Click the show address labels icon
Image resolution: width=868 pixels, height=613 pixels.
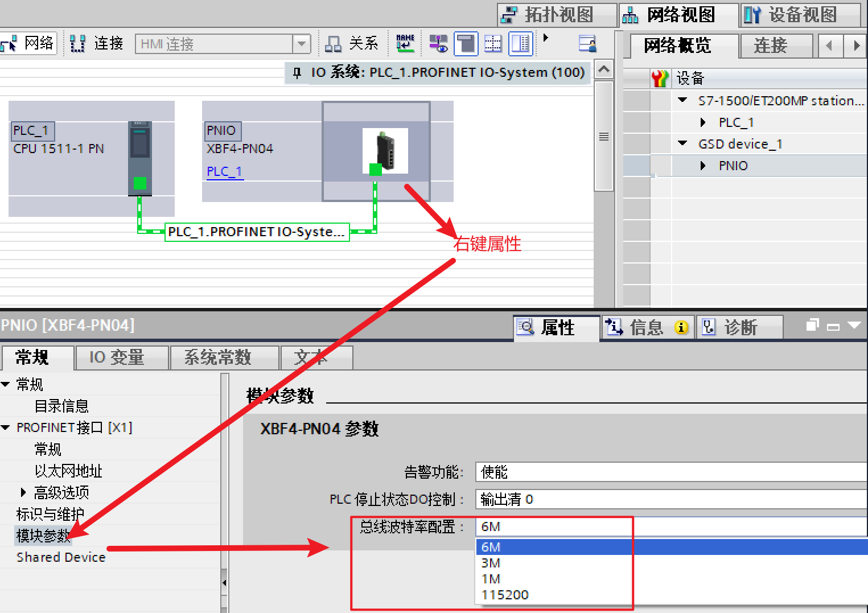point(438,44)
